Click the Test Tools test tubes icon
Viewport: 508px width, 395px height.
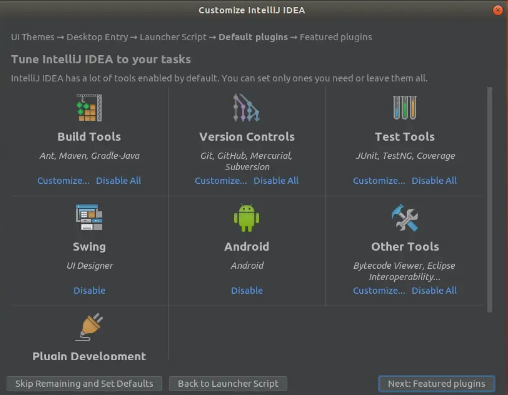pyautogui.click(x=405, y=108)
